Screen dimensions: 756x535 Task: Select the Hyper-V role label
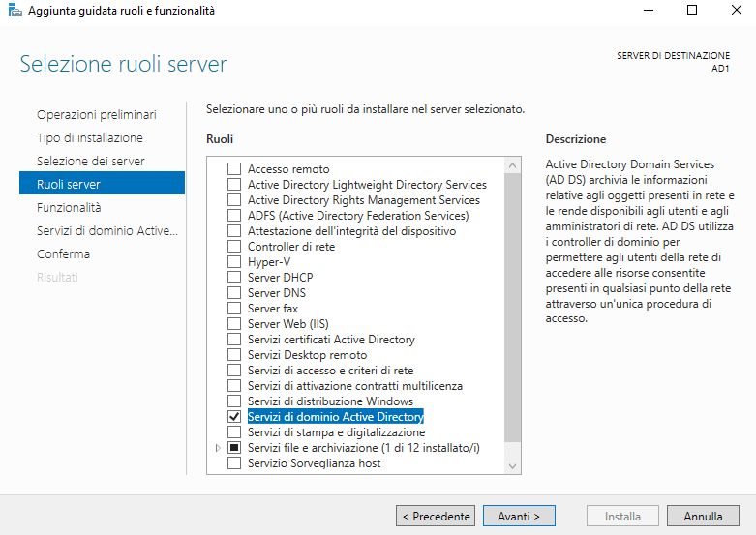tap(269, 262)
